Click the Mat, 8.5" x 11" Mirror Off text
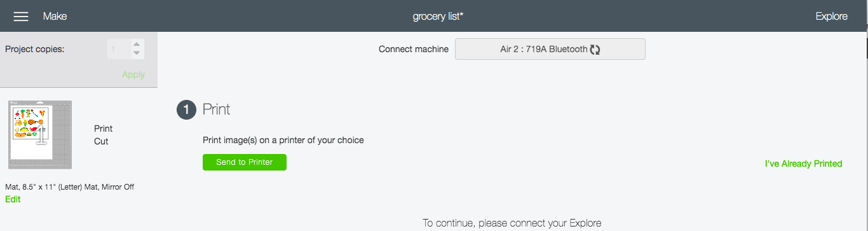The height and width of the screenshot is (231, 868). [69, 187]
